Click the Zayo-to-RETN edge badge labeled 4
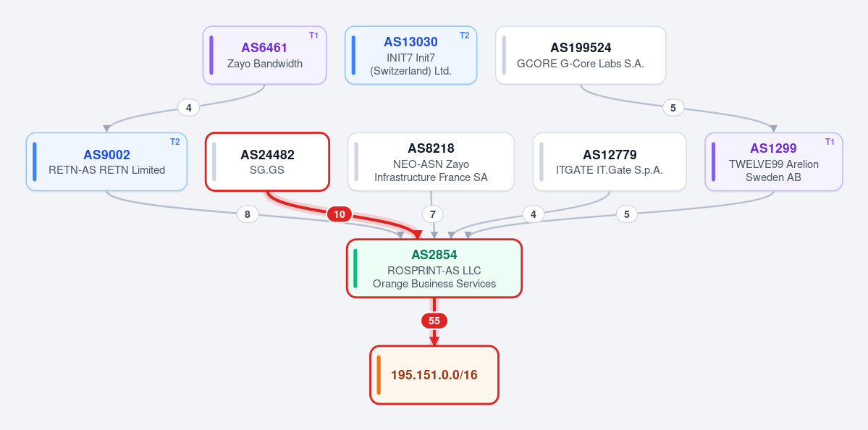 [x=189, y=108]
